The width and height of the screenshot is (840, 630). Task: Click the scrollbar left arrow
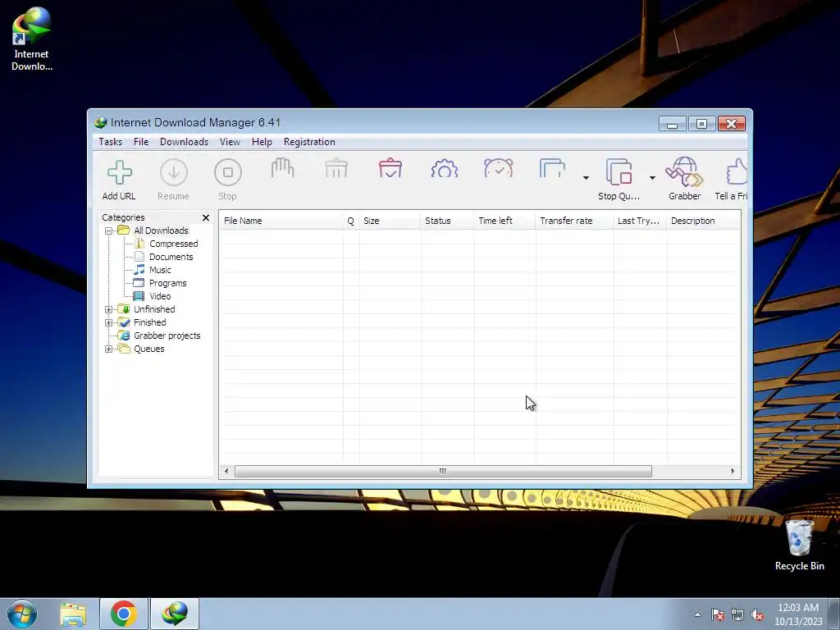tap(226, 472)
